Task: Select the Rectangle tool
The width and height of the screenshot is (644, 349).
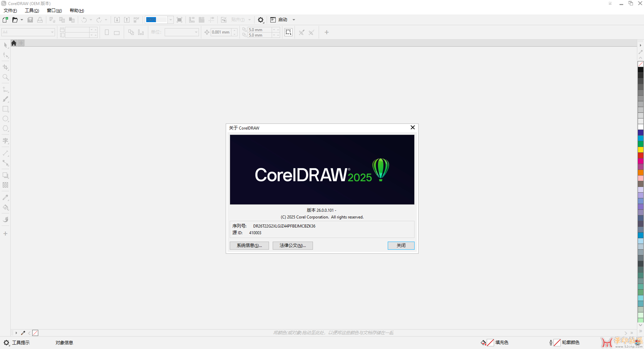Action: pos(5,109)
